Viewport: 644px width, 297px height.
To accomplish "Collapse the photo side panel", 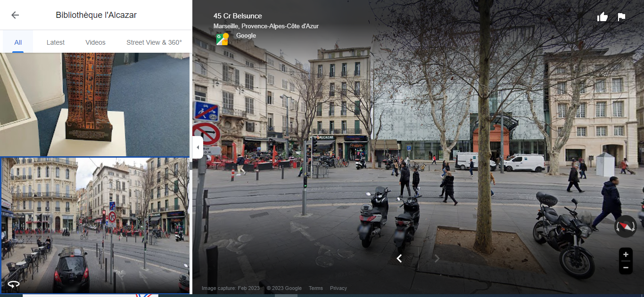I will coord(198,147).
